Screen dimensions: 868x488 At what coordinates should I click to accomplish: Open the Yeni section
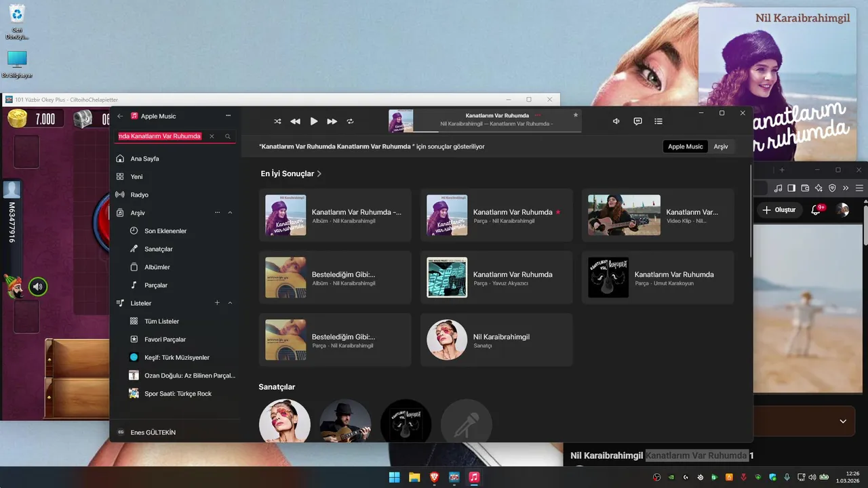tap(176, 176)
